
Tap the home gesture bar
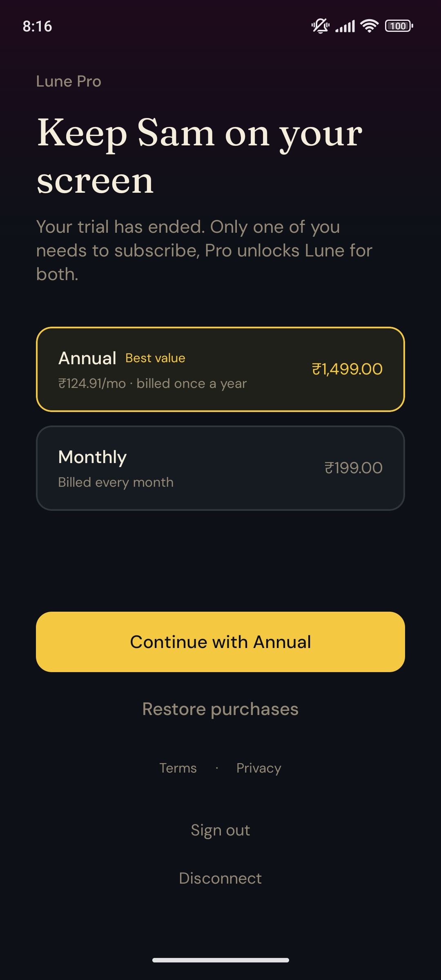click(220, 960)
